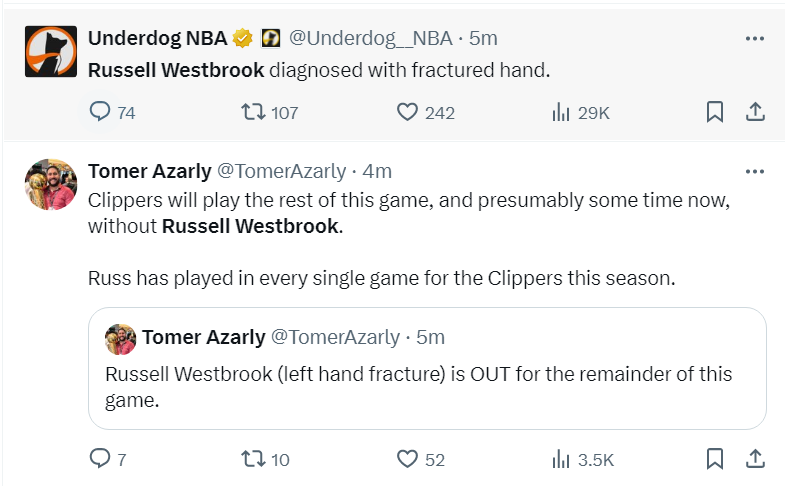This screenshot has height=486, width=785.
Task: Like the Underdog NBA fractured hand tweet
Action: click(x=407, y=113)
